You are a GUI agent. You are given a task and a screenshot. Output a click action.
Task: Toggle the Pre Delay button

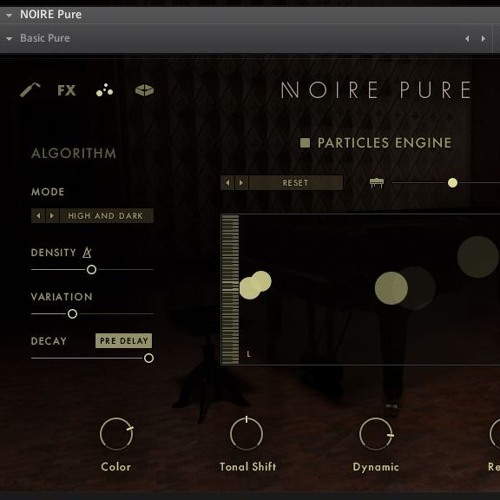[124, 341]
